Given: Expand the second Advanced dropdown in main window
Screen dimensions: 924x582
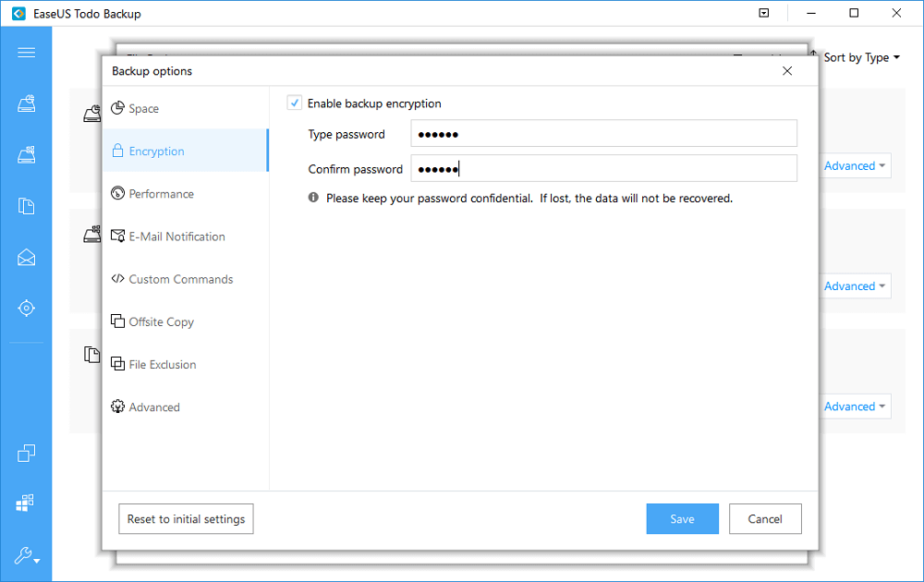Looking at the screenshot, I should coord(855,286).
